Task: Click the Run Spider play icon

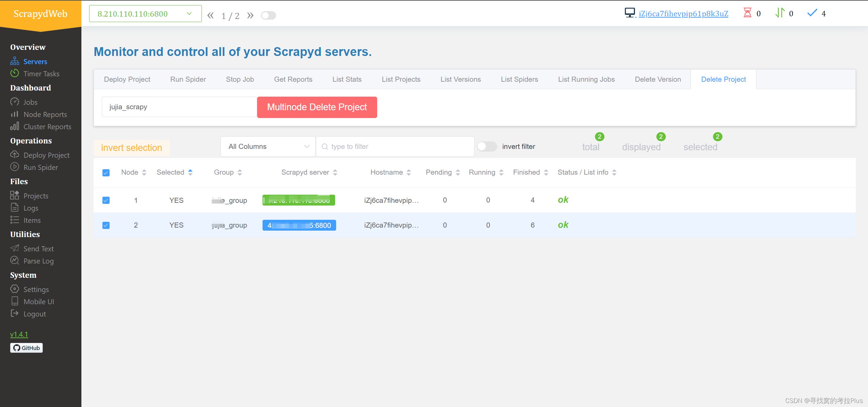Action: coord(14,167)
